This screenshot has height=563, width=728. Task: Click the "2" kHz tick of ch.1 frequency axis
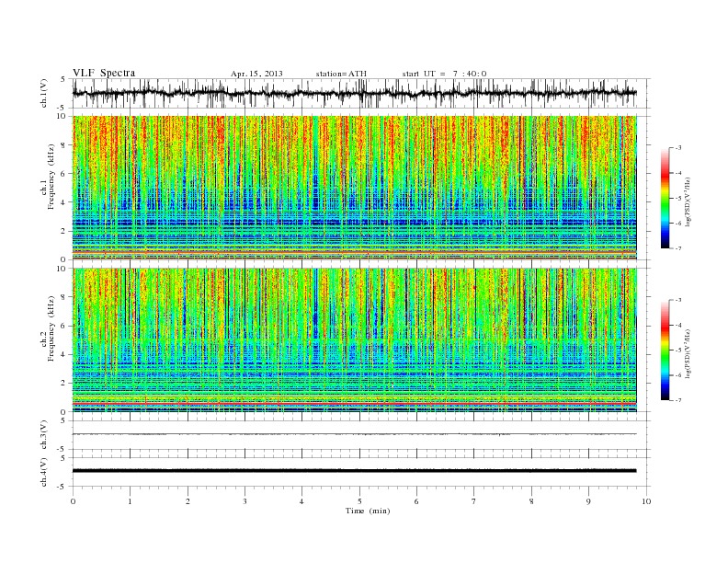coord(63,231)
